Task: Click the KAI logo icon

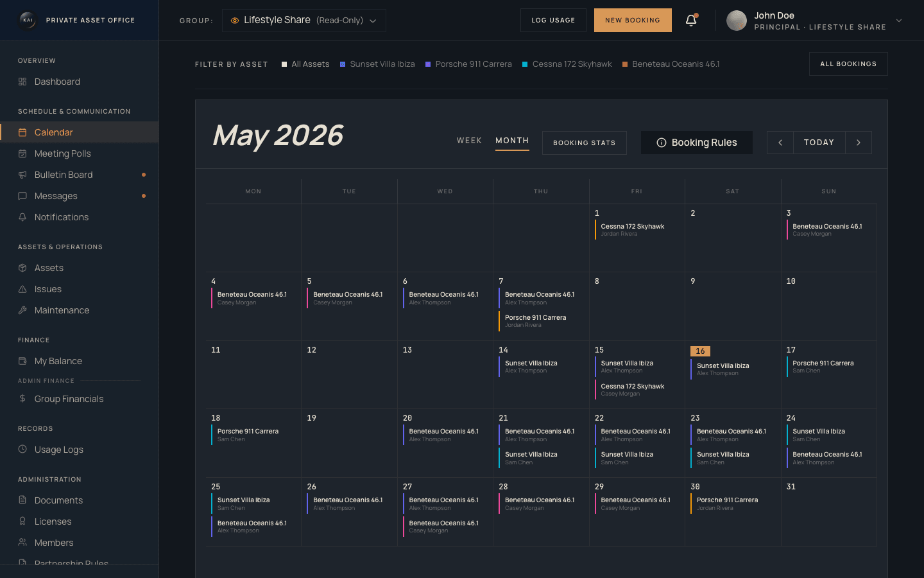Action: [x=28, y=20]
